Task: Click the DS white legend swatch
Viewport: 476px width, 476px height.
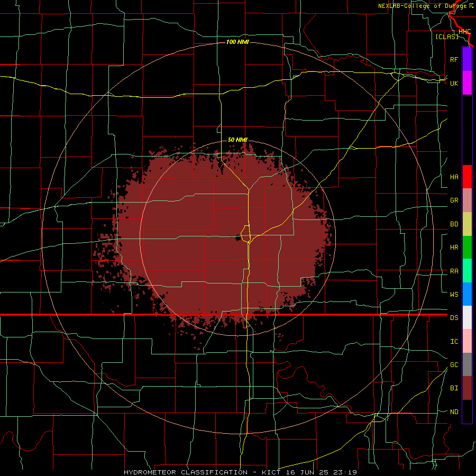Action: pos(467,317)
